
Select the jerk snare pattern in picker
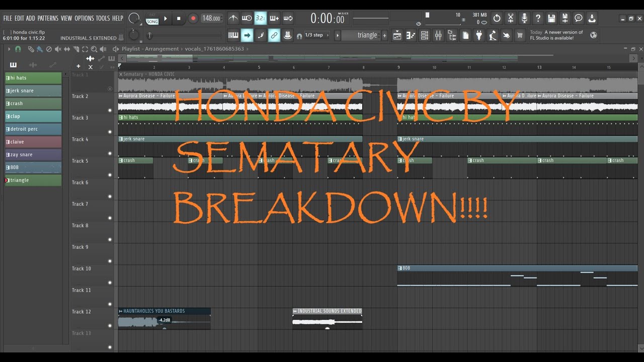(33, 91)
